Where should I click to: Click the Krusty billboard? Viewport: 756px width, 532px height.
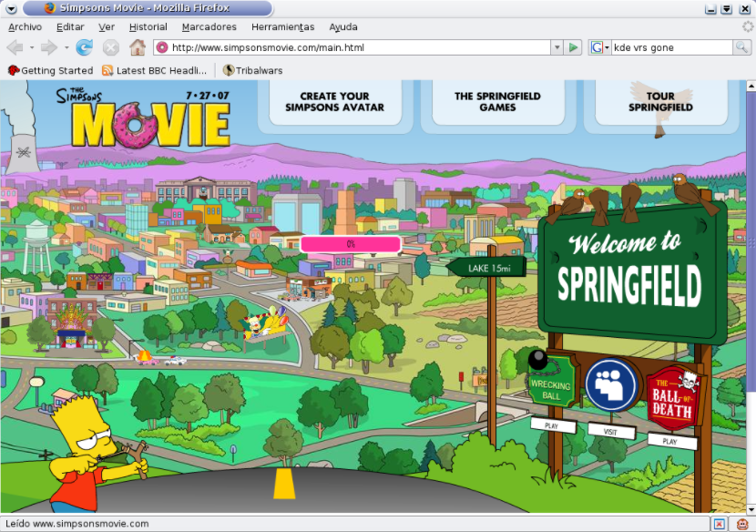(265, 326)
